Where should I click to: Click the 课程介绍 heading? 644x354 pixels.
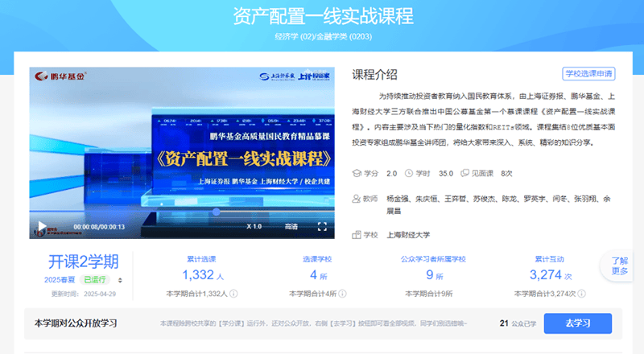click(374, 74)
